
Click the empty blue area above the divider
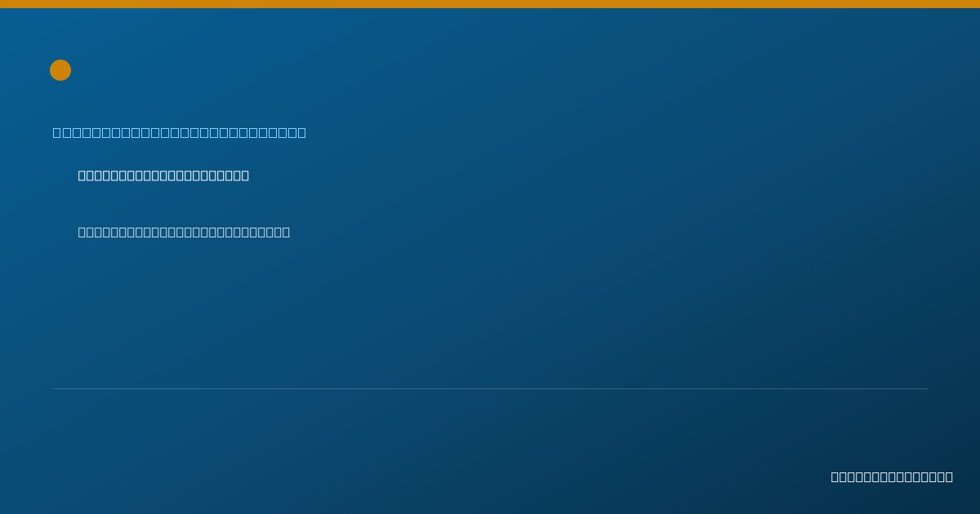click(490, 318)
